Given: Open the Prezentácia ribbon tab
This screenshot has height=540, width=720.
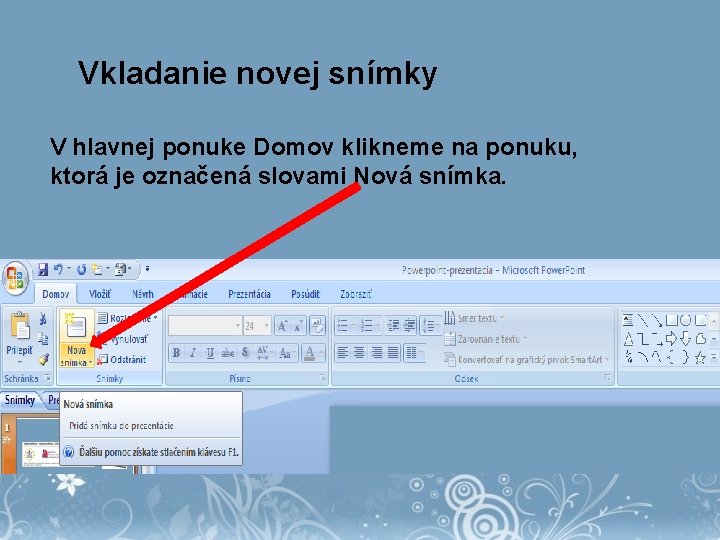Looking at the screenshot, I should pyautogui.click(x=249, y=294).
